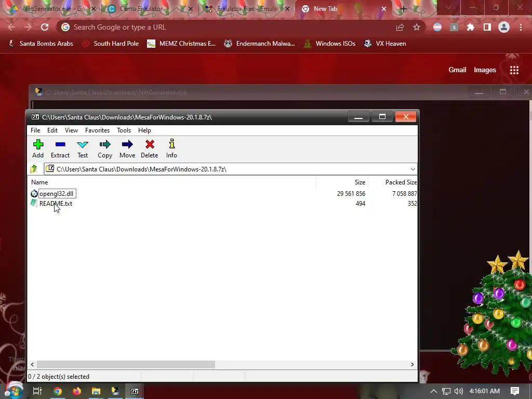
Task: Extract files with the Extract toolbar icon
Action: click(x=60, y=149)
